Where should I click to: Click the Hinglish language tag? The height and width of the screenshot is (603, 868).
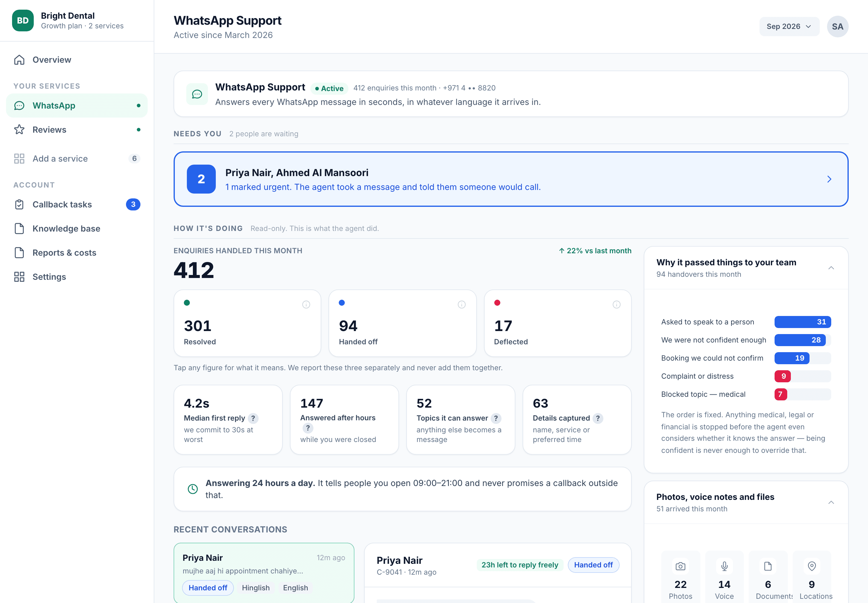pyautogui.click(x=256, y=588)
